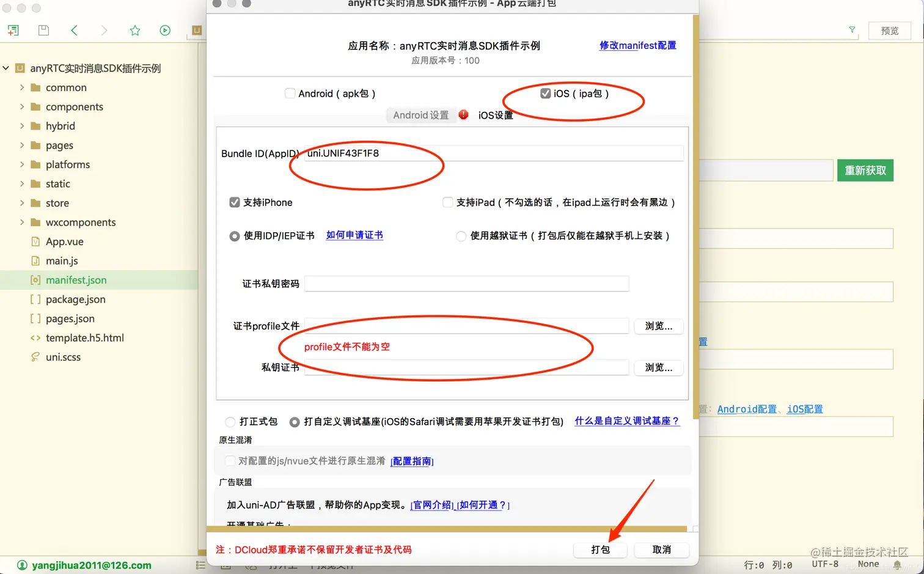Open the 如何申请证书 link
This screenshot has height=574, width=924.
tap(354, 235)
